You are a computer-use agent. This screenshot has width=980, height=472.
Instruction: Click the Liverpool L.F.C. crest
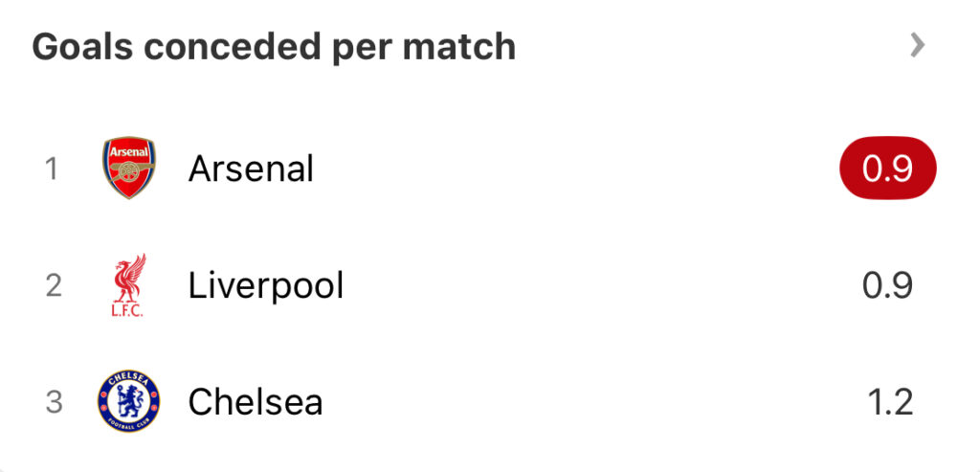coord(129,285)
